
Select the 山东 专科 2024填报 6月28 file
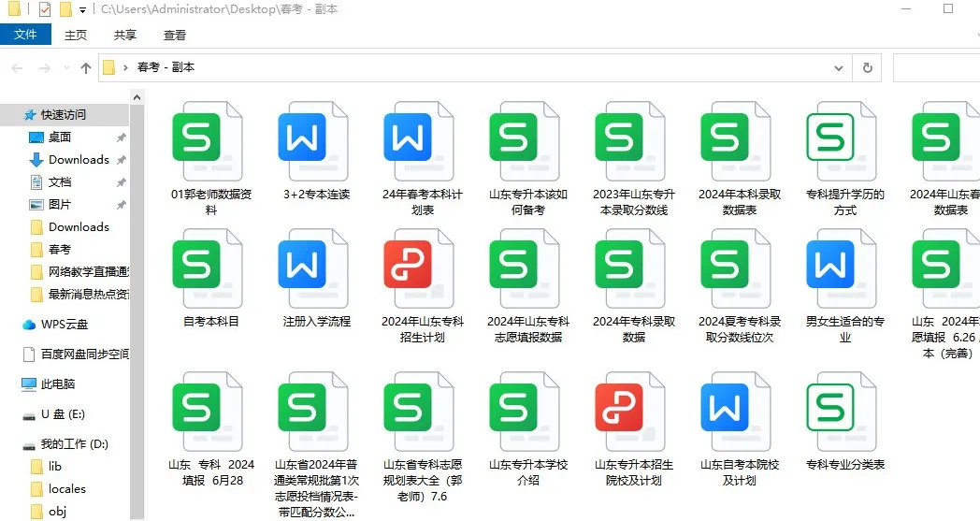tap(208, 412)
